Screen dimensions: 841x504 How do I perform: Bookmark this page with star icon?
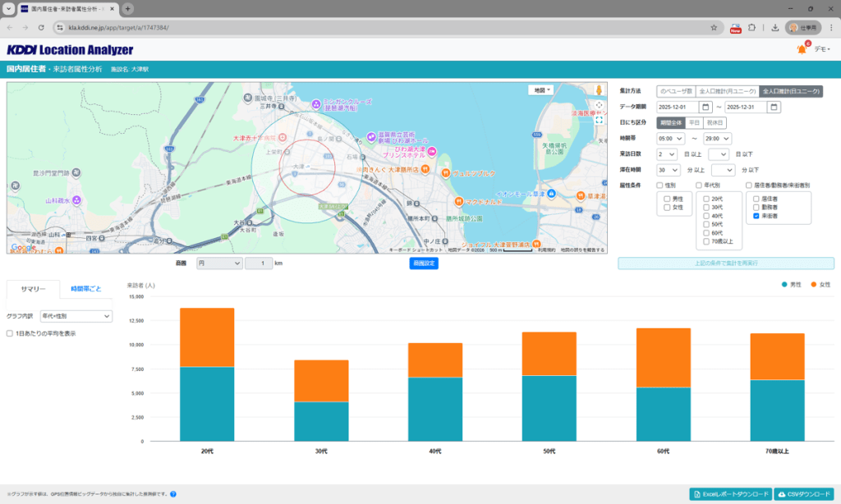point(715,27)
